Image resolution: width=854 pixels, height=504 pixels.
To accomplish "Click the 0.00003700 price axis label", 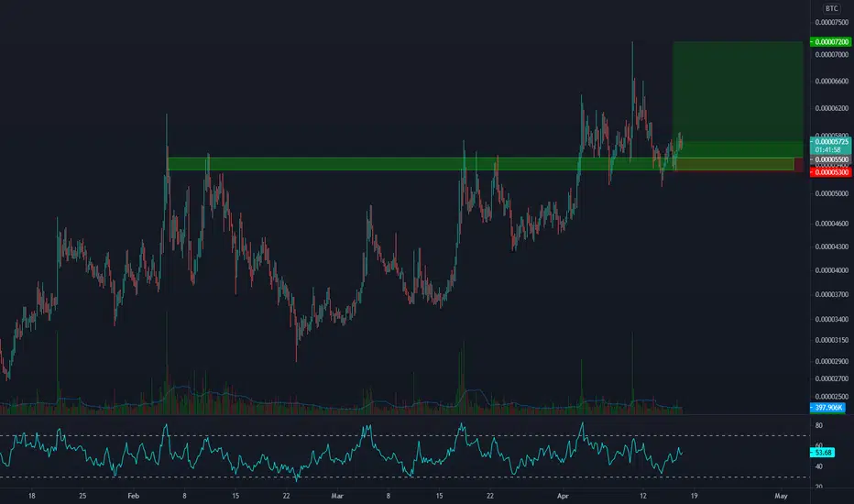I will tap(832, 294).
